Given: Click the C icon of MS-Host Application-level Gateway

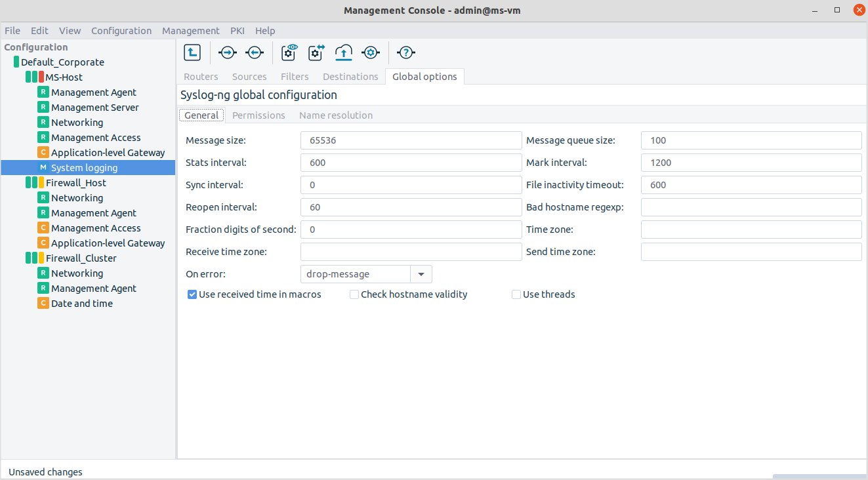Looking at the screenshot, I should click(43, 152).
